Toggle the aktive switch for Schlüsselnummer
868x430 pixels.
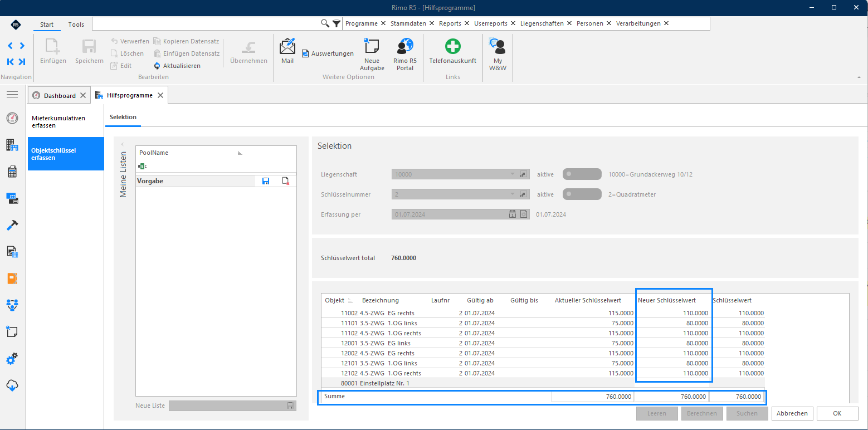(x=582, y=194)
